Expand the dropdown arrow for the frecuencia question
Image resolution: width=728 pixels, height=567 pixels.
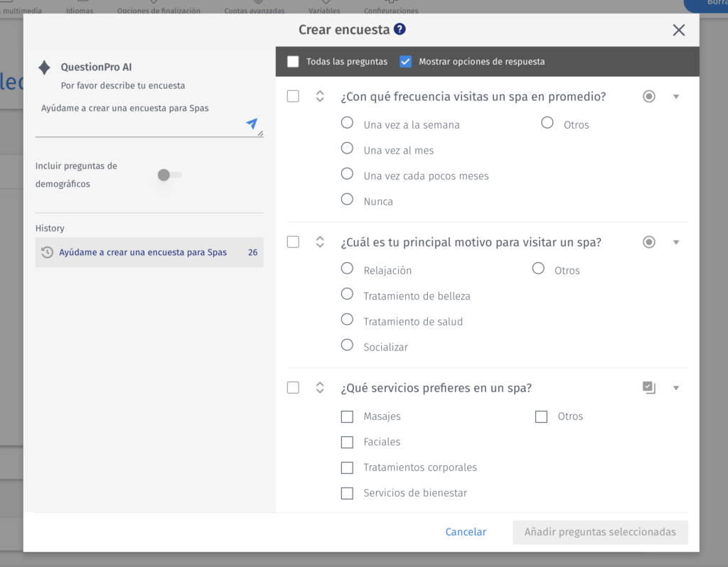[x=675, y=97]
